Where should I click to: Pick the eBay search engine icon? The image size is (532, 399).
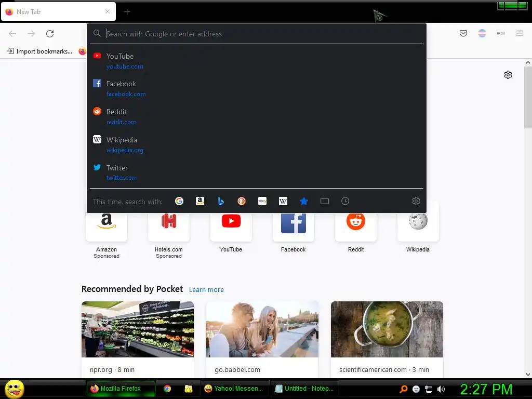[x=262, y=201]
